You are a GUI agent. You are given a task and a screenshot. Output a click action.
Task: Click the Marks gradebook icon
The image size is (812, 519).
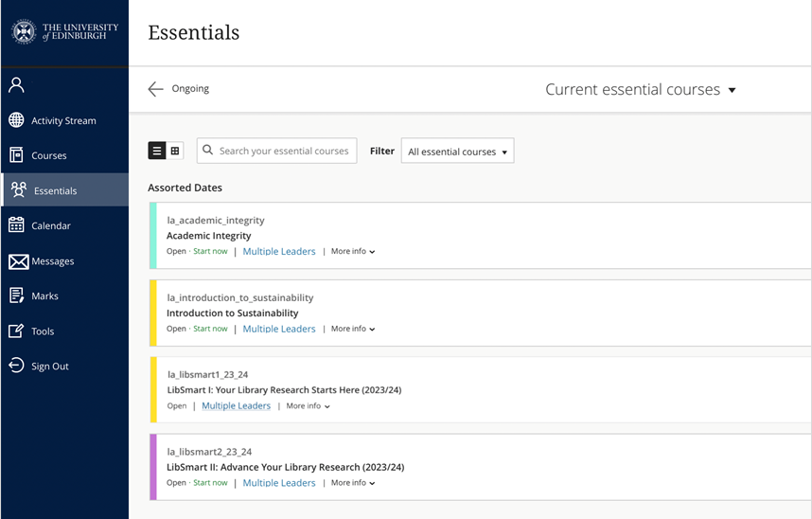(17, 295)
